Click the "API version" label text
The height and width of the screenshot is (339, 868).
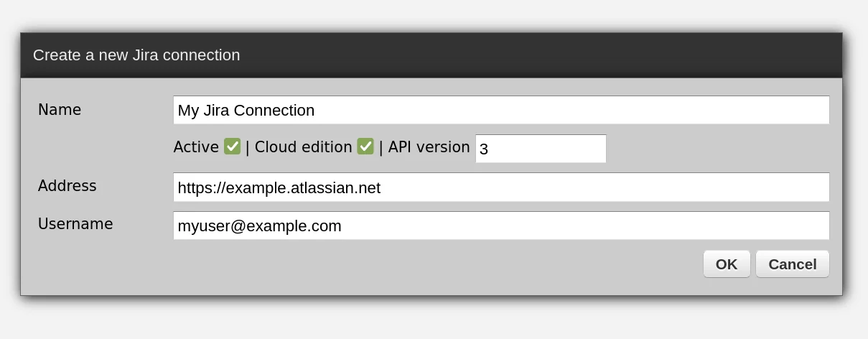click(x=429, y=147)
